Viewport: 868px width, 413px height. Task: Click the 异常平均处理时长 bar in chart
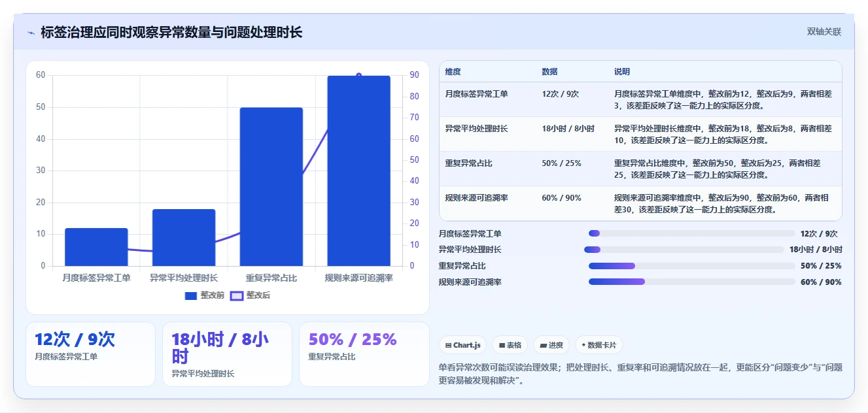184,237
